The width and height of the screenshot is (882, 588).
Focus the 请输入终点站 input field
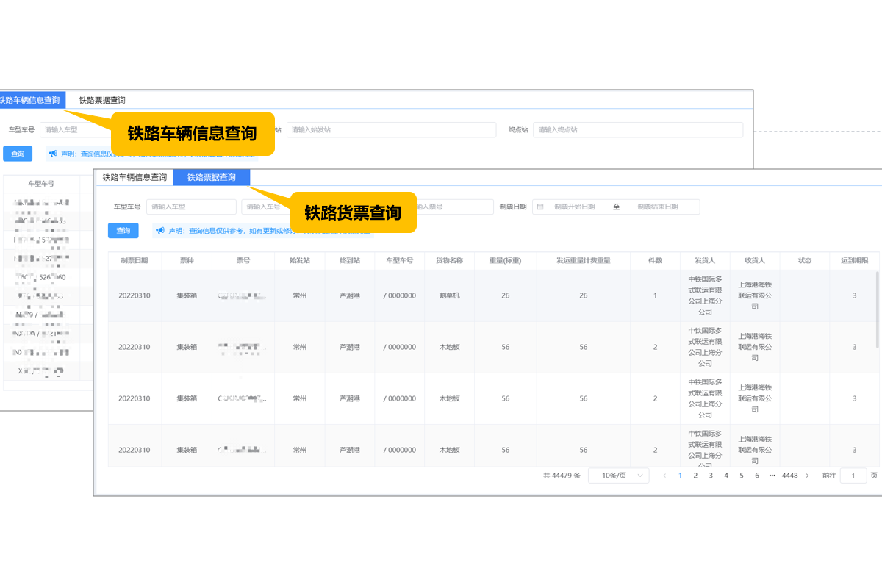coord(637,130)
